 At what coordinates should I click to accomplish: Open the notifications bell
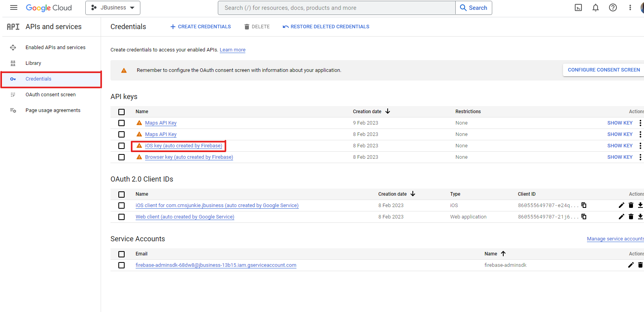pyautogui.click(x=596, y=7)
